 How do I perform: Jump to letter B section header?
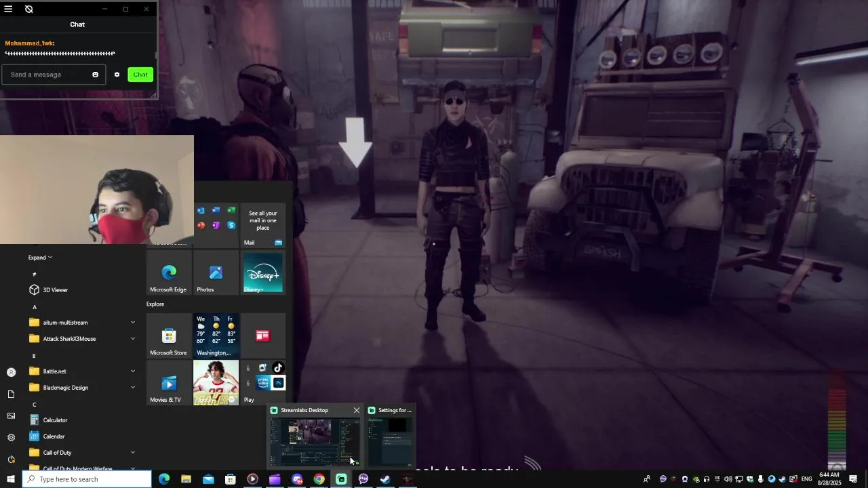click(x=35, y=356)
